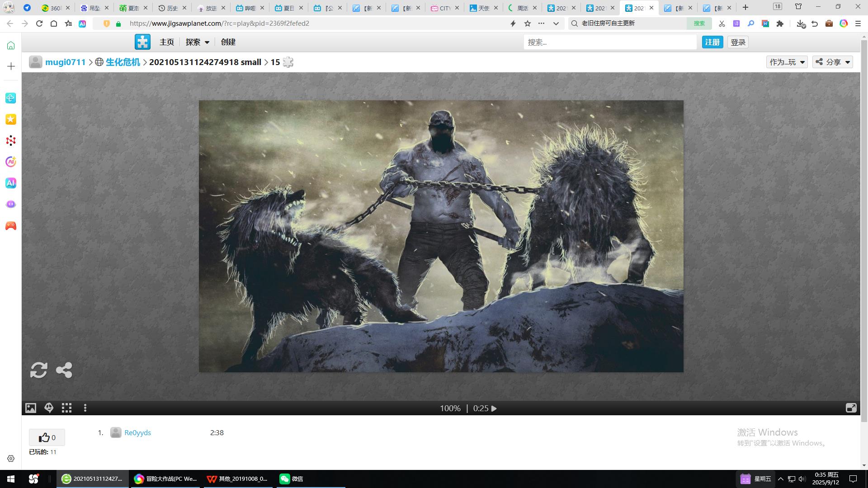
Task: Click the taskbar volume speaker icon
Action: pyautogui.click(x=802, y=479)
